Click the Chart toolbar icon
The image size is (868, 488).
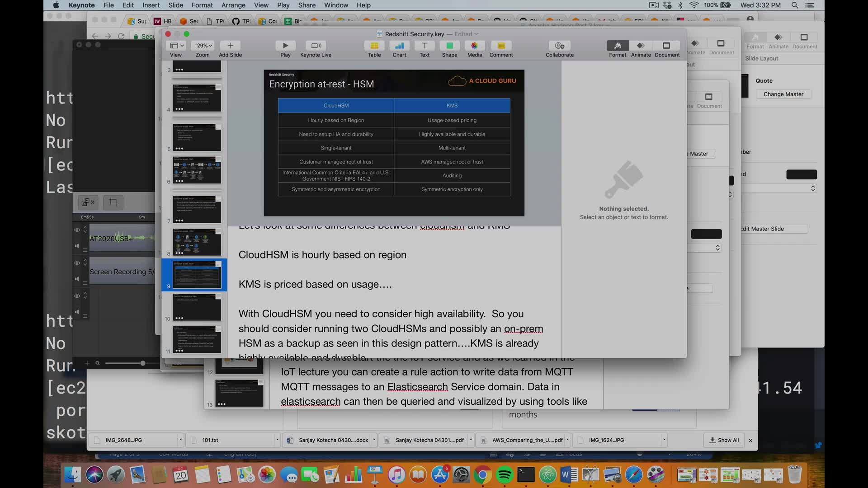(399, 46)
